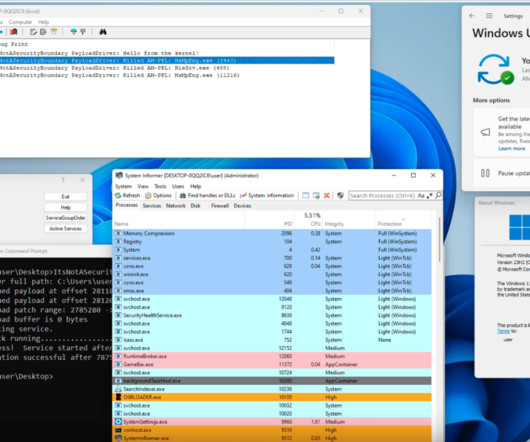Open Options in System Informer toolbar
The image size is (530, 442).
click(158, 195)
